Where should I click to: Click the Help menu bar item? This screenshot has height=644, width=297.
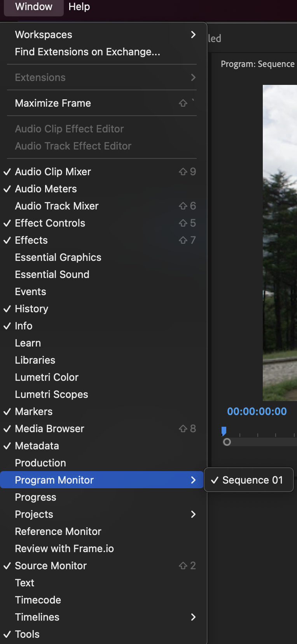point(79,7)
